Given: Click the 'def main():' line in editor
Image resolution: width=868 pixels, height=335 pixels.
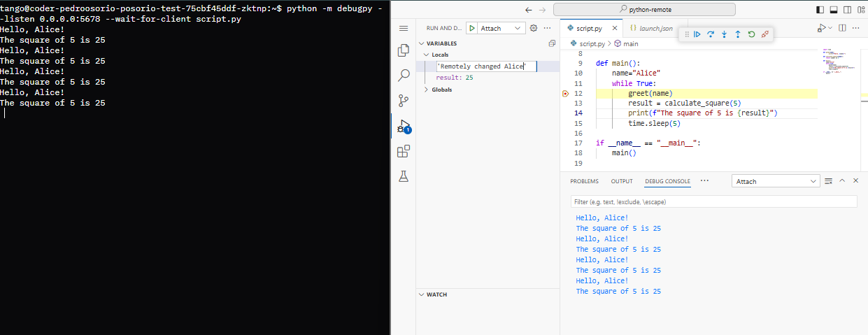Looking at the screenshot, I should [x=618, y=63].
